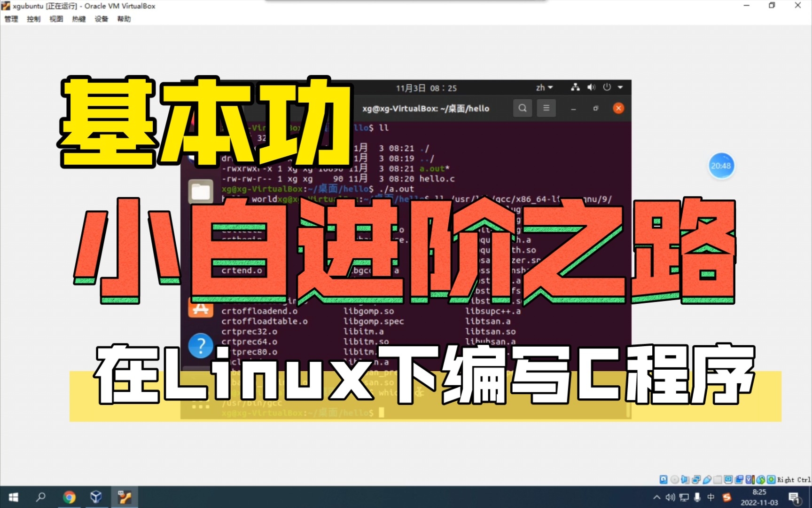Click VirtualBox network adapter indicator
This screenshot has height=508, width=812.
[x=696, y=480]
